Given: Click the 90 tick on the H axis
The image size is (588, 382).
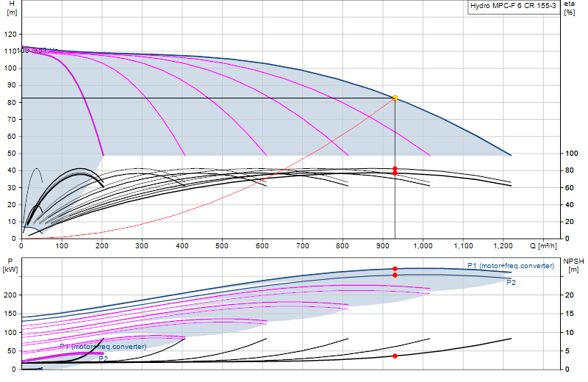Looking at the screenshot, I should click(x=12, y=85).
